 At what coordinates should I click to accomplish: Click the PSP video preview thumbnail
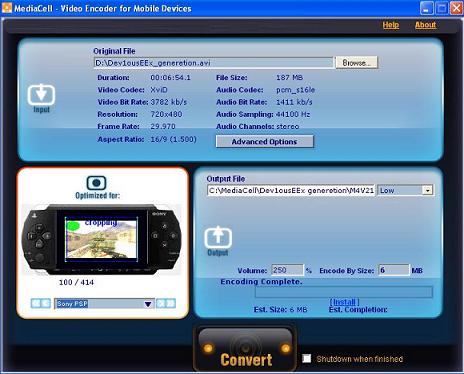pyautogui.click(x=101, y=238)
